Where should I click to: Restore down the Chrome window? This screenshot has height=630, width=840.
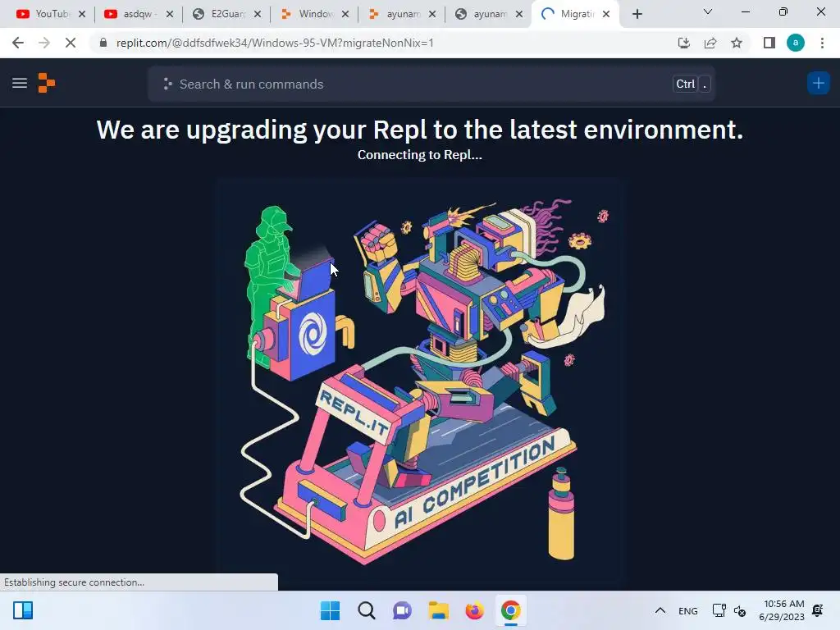pos(783,11)
